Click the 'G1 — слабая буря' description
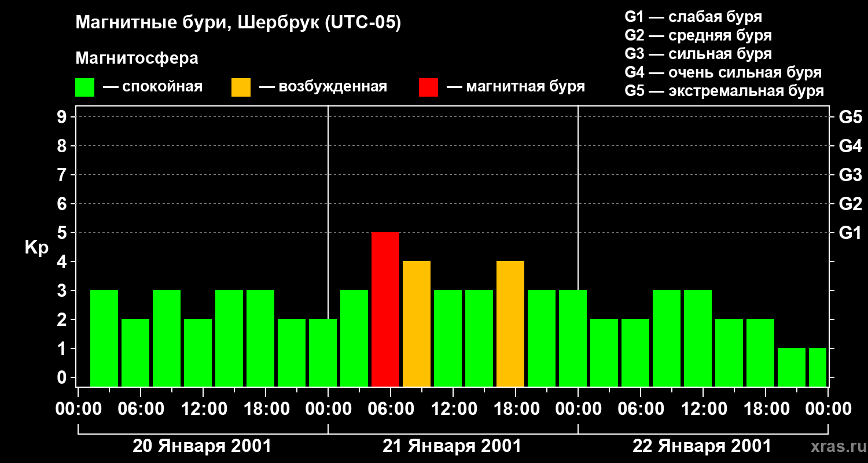868x463 pixels. (x=693, y=17)
